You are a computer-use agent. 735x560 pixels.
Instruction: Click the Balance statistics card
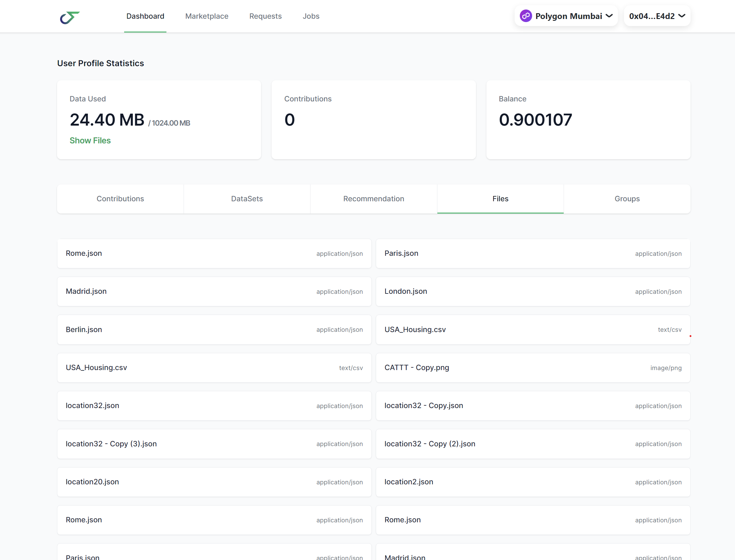pyautogui.click(x=588, y=120)
